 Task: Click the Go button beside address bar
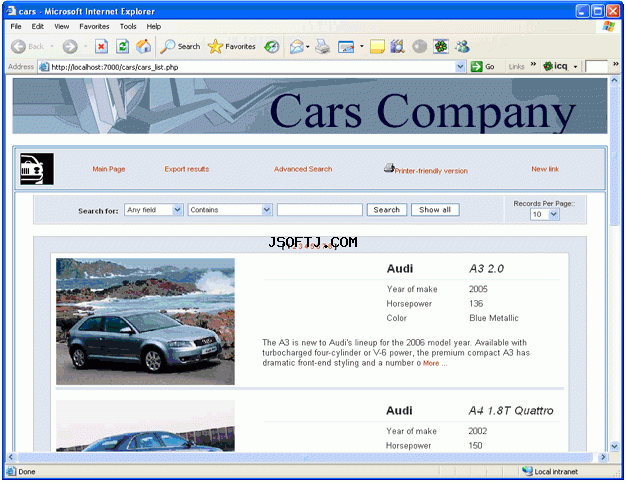click(x=483, y=67)
